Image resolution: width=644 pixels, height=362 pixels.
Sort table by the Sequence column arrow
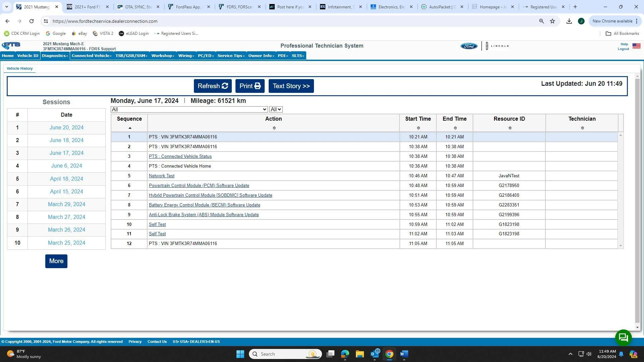[130, 128]
